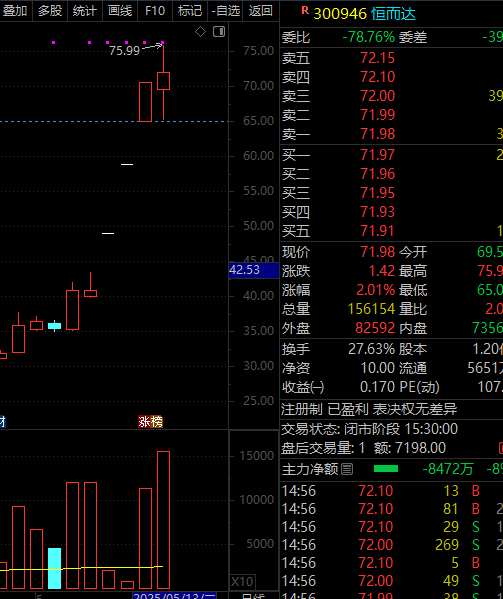Click the stock title 300946 恒而达
The image size is (503, 599).
pyautogui.click(x=364, y=14)
